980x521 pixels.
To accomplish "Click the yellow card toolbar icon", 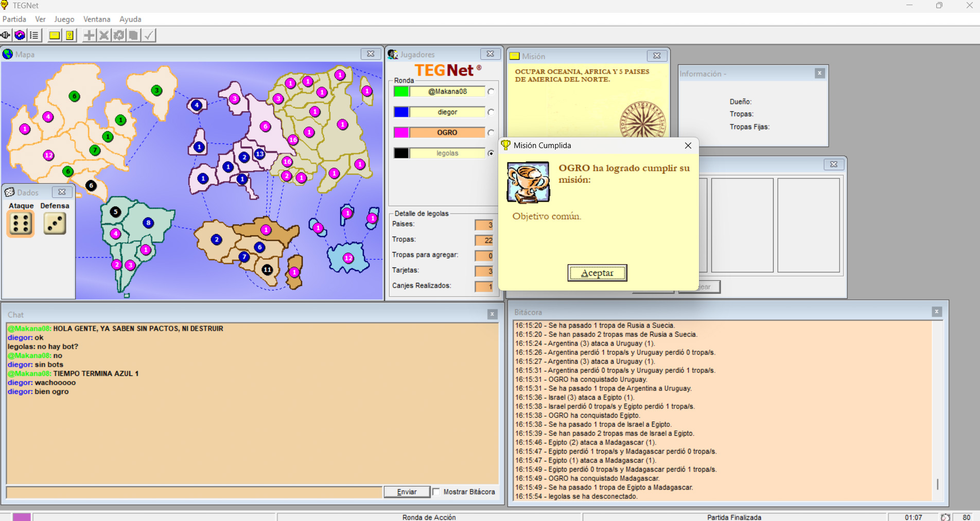I will click(x=54, y=35).
